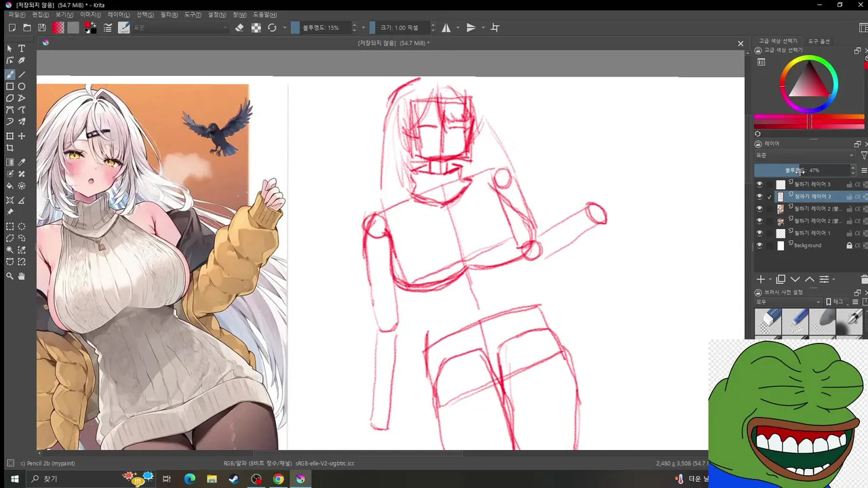Move layer up with arrow button
This screenshot has height=488, width=868.
(x=810, y=279)
